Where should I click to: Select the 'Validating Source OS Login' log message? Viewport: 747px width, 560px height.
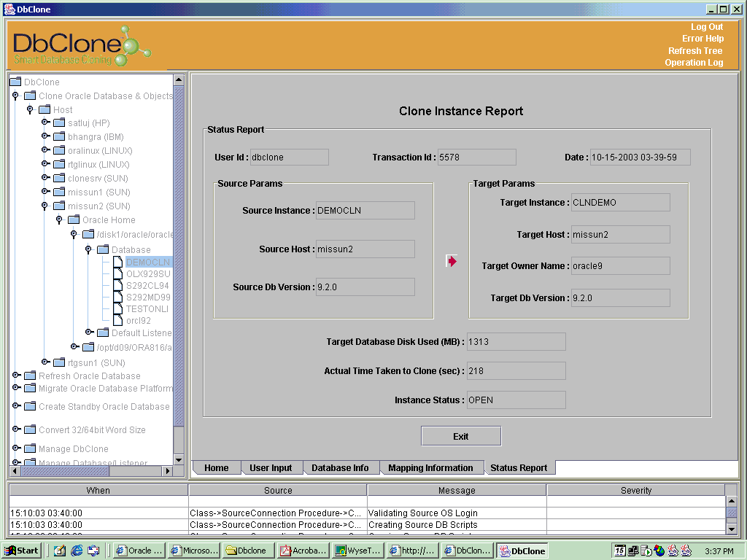[422, 513]
